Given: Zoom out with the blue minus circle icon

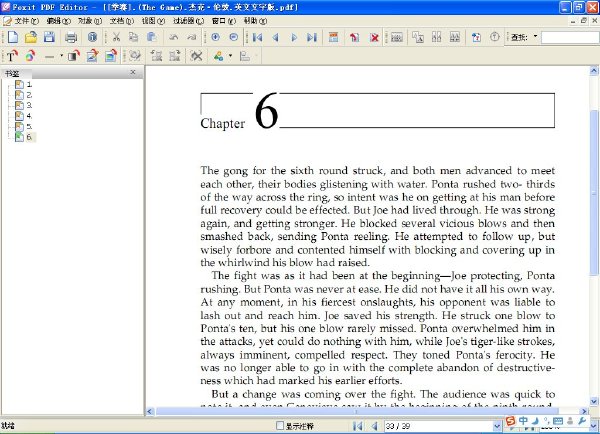Looking at the screenshot, I should pyautogui.click(x=233, y=37).
